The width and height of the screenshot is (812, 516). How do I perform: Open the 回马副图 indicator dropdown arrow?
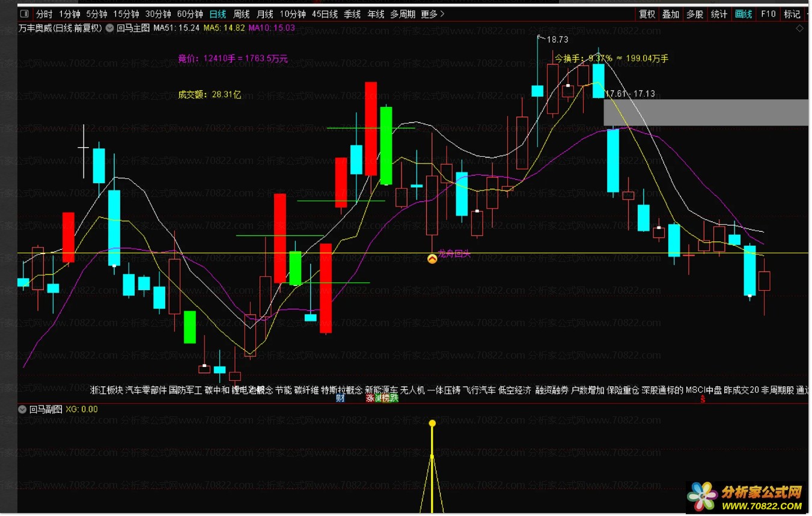pyautogui.click(x=23, y=410)
